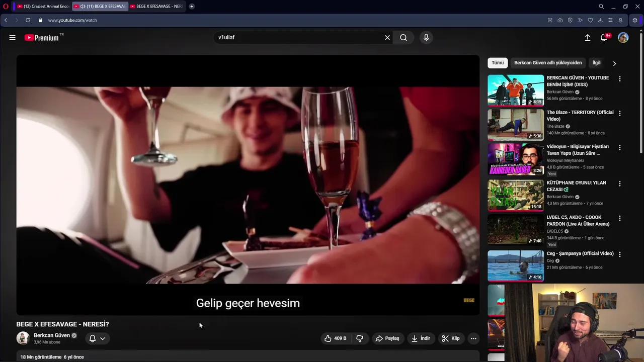
Task: Click the Videoyun Meyhanesi channel name
Action: pyautogui.click(x=565, y=160)
